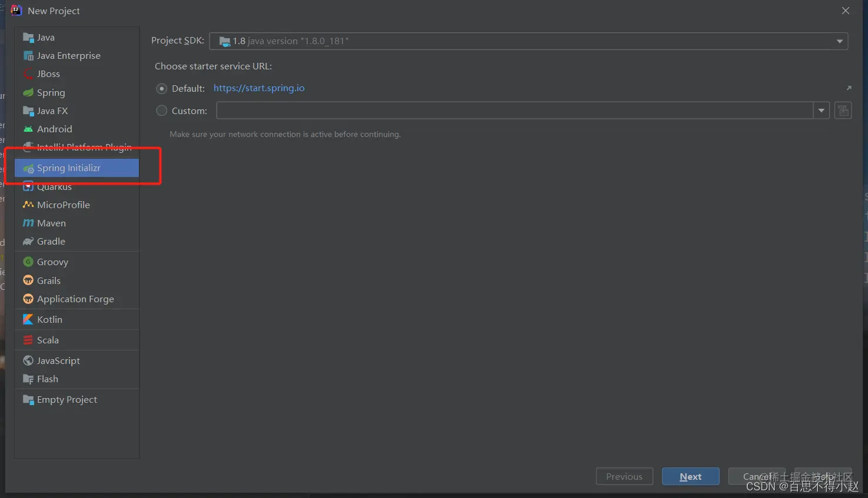Close the New Project dialog
868x498 pixels.
[846, 11]
